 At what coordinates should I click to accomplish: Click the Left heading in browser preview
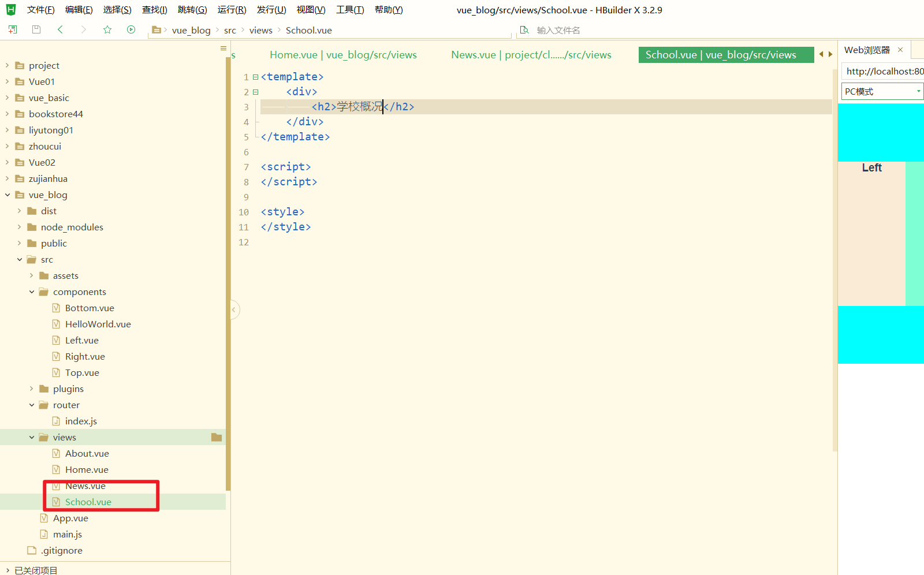point(871,167)
